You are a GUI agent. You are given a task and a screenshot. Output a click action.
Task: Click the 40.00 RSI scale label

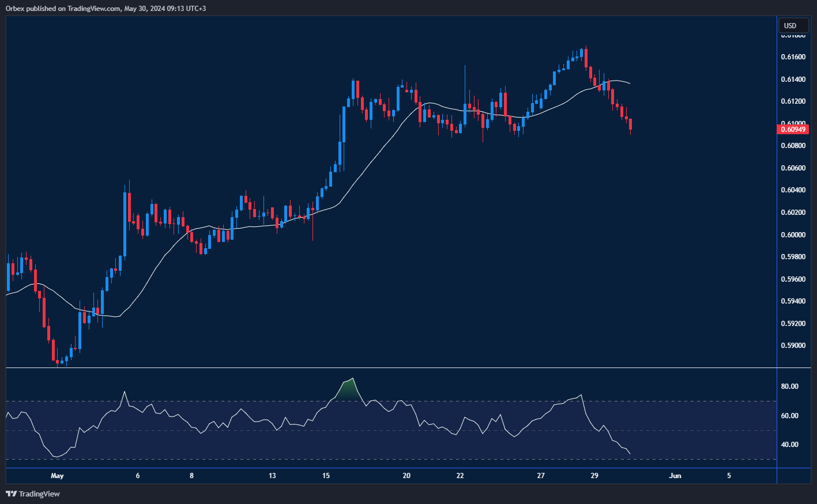tap(790, 445)
